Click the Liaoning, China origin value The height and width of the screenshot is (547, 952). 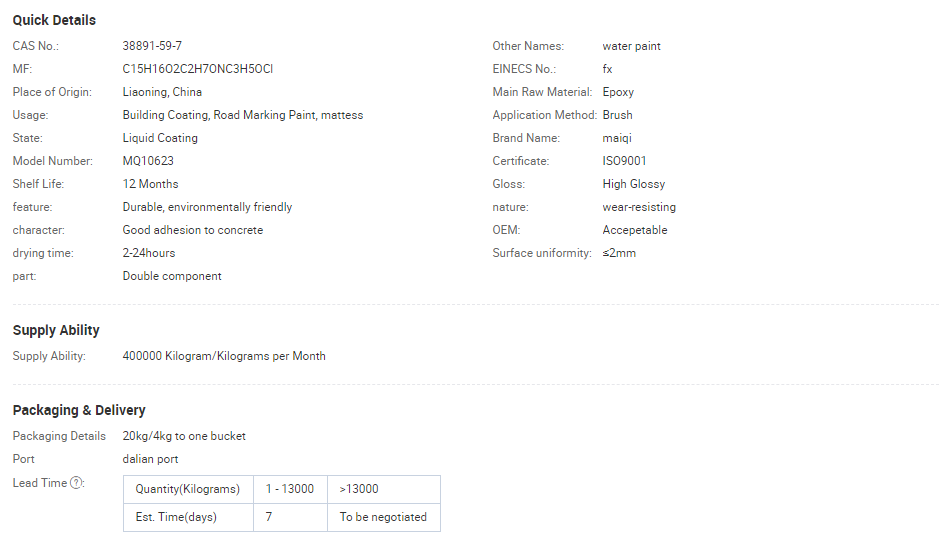(x=162, y=92)
